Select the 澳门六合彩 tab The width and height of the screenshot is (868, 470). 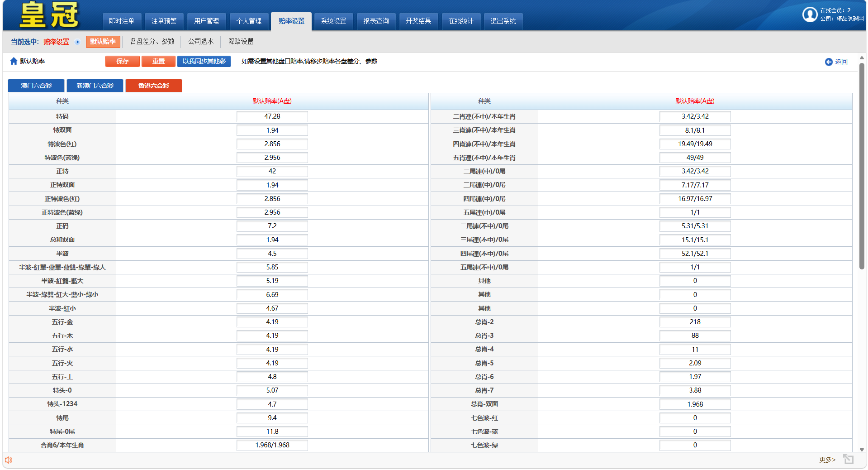pyautogui.click(x=36, y=86)
